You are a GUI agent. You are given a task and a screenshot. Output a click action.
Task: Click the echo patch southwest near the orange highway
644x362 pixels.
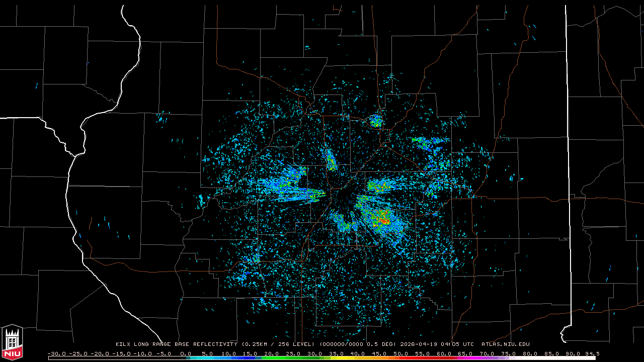click(x=253, y=258)
